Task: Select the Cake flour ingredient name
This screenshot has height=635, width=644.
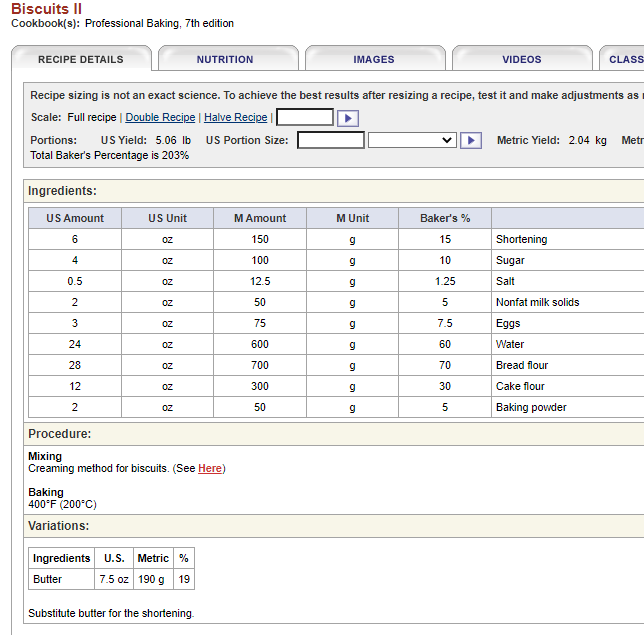Action: click(520, 386)
